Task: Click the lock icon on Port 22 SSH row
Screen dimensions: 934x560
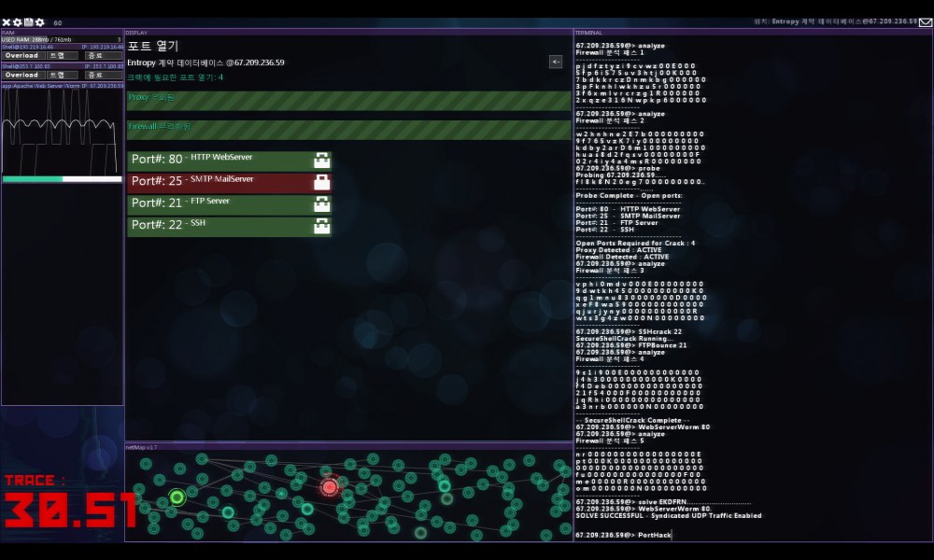Action: pyautogui.click(x=321, y=226)
